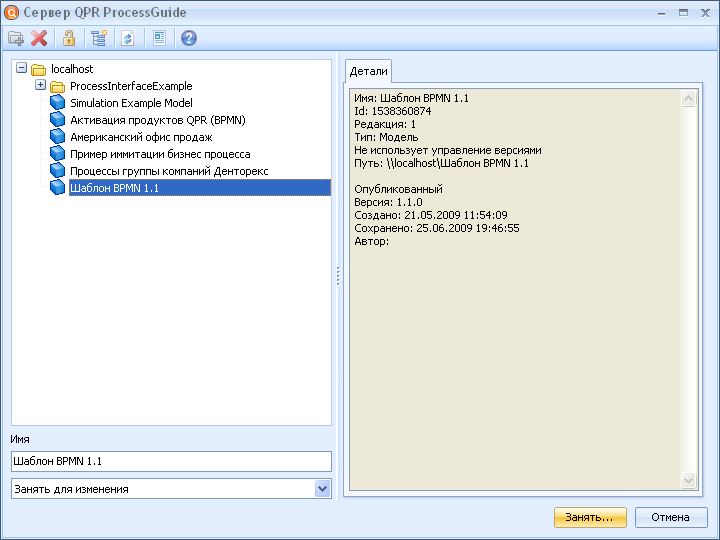Click the tree hierarchy toolbar icon
The image size is (720, 540).
click(99, 38)
